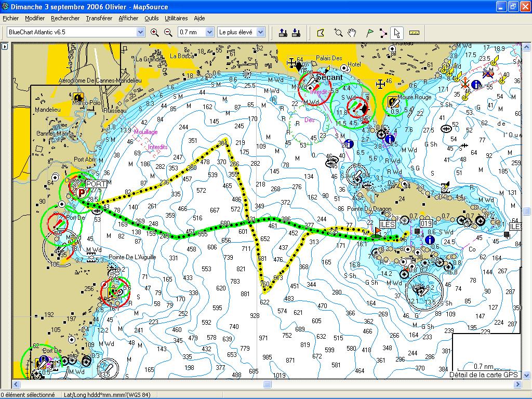This screenshot has height=399, width=532.
Task: Click the Pointe Du Dragon label
Action: (x=369, y=209)
